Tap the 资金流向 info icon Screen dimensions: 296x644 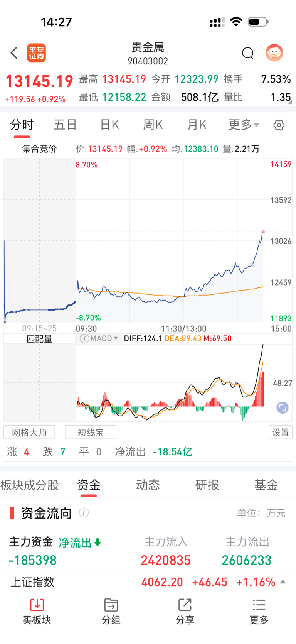pos(84,512)
